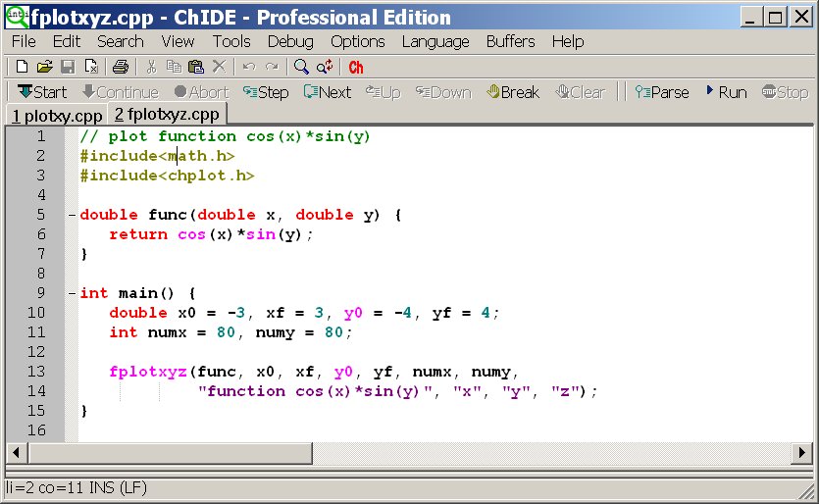
Task: Open Find with the magnifying glass icon
Action: [x=301, y=67]
